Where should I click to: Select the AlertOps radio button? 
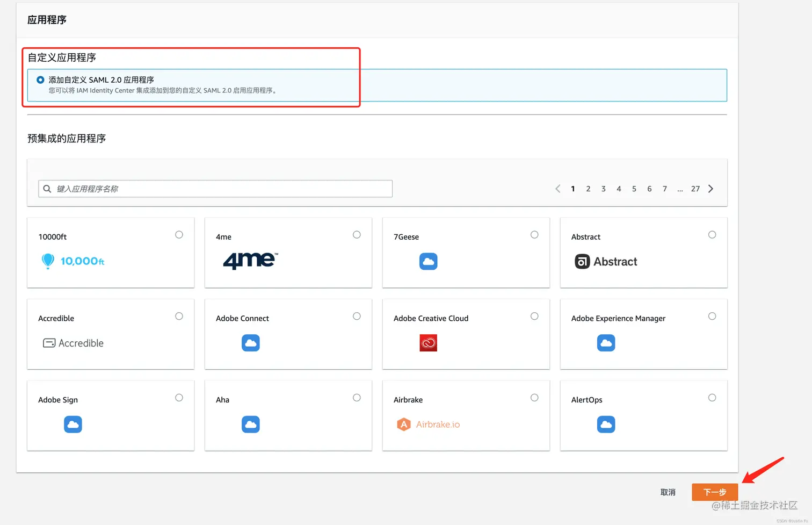pyautogui.click(x=712, y=398)
